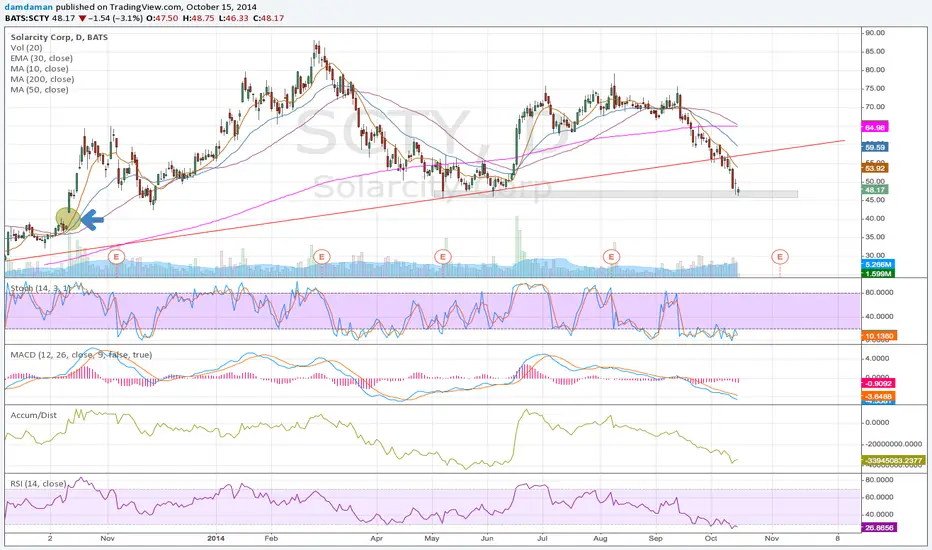This screenshot has height=550, width=932.
Task: Click the dashed upcoming earnings marker after Oct
Action: point(780,257)
